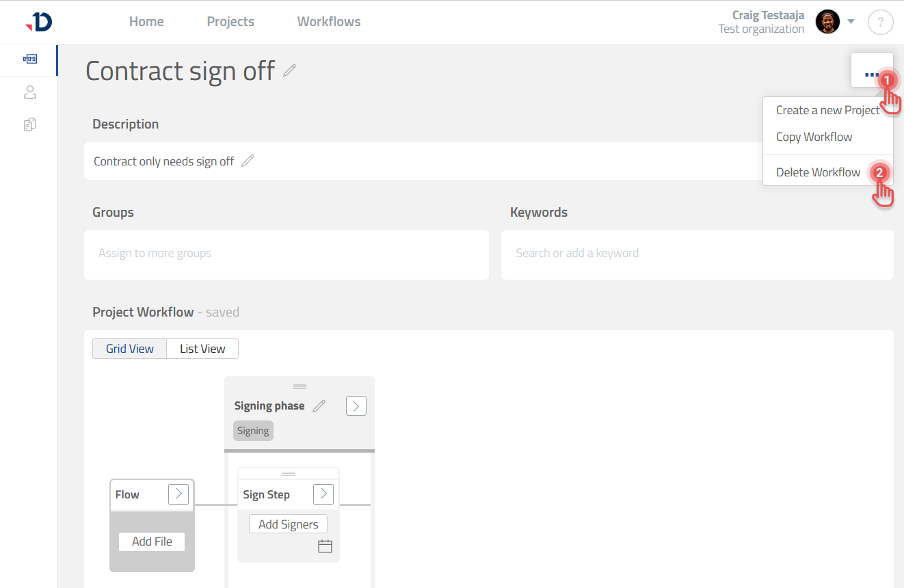Screen dimensions: 904x588
Task: Click the app logo in top-left corner
Action: coord(39,22)
